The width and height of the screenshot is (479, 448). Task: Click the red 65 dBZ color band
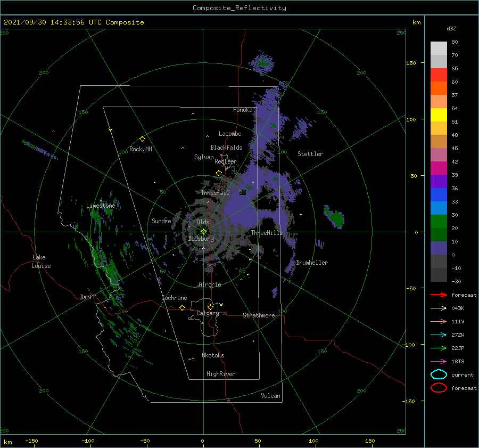(439, 75)
